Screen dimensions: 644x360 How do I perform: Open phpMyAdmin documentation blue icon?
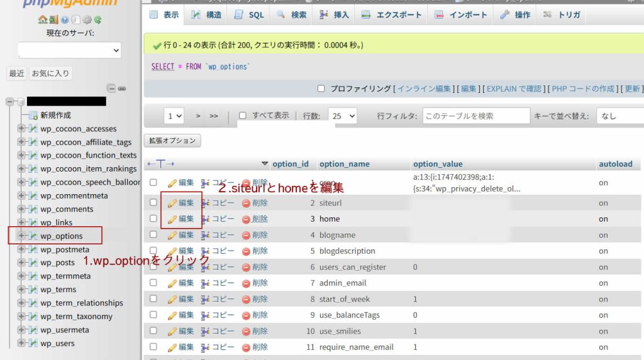(x=65, y=19)
